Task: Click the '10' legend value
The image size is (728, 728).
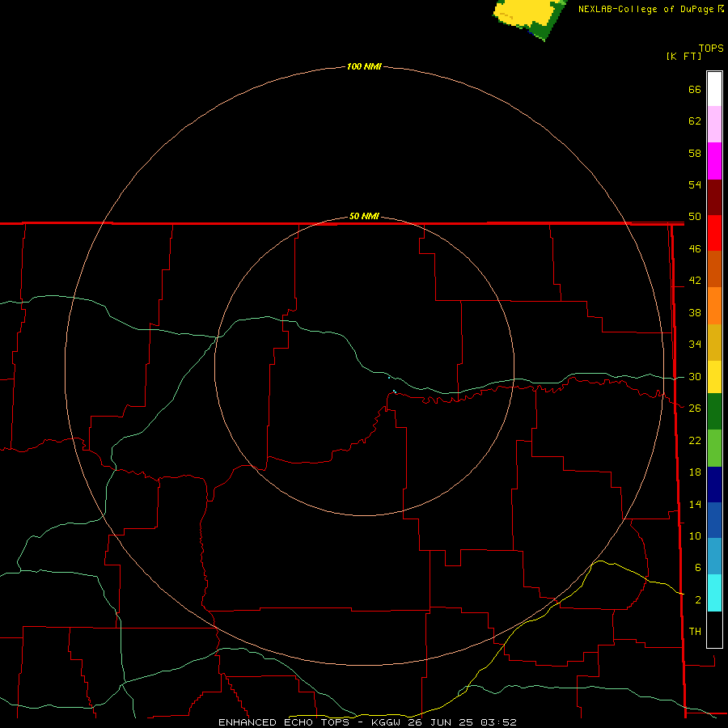Action: click(x=695, y=535)
